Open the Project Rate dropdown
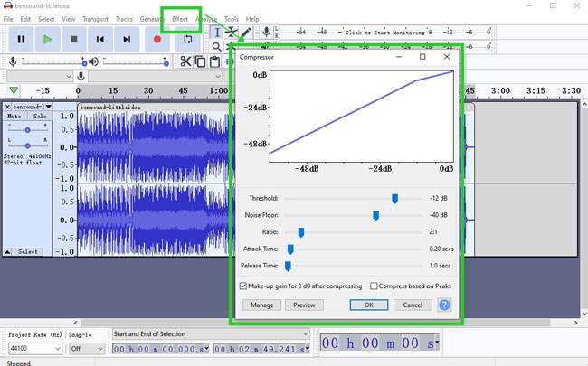Screen dimensions: 588x366 [x=57, y=348]
